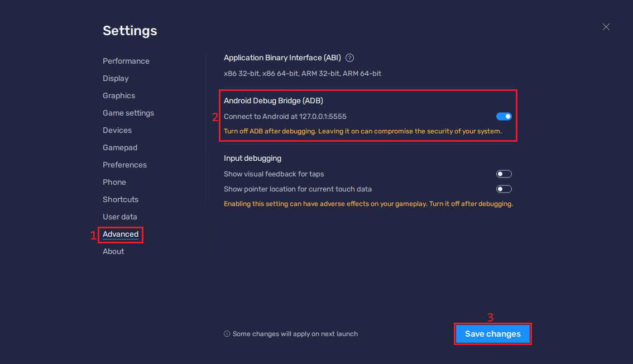Select Phone in the settings sidebar
Screen dimensions: 633x364
coord(114,182)
